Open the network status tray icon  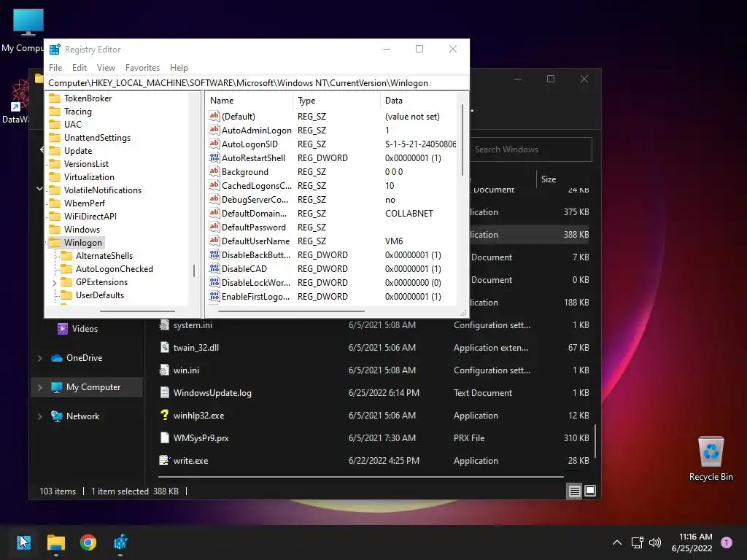coord(637,542)
